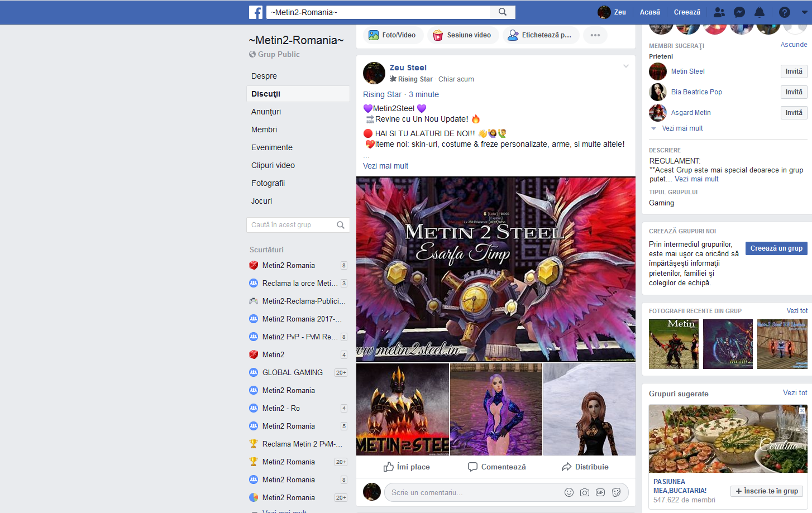Add a GIF to the comment
812x513 pixels.
[600, 492]
